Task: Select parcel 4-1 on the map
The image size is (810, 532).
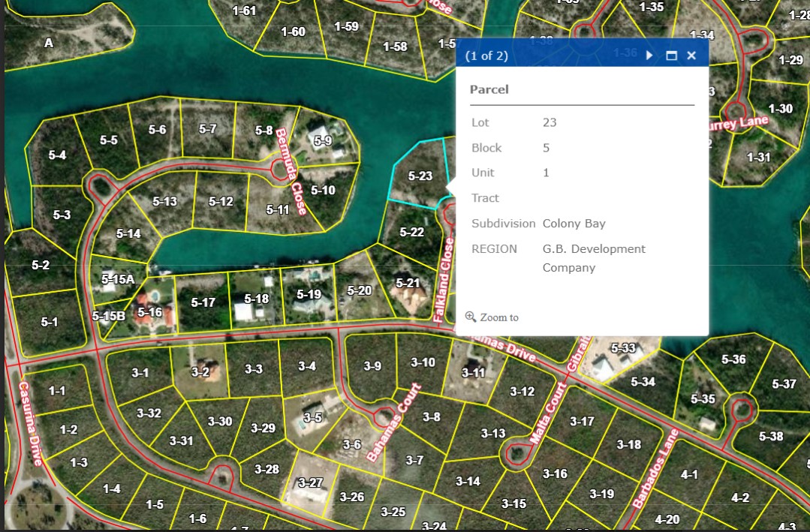Action: [x=689, y=474]
